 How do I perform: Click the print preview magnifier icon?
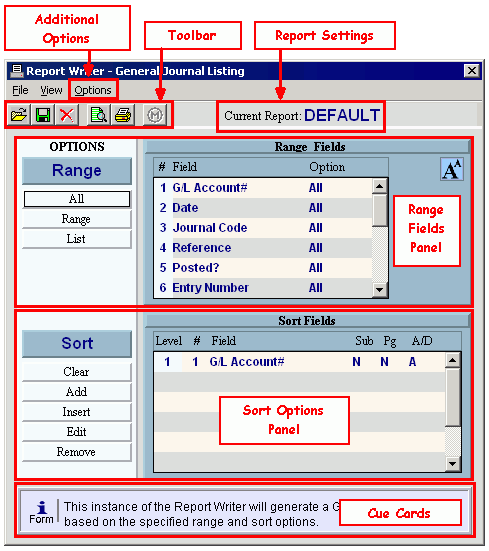98,115
